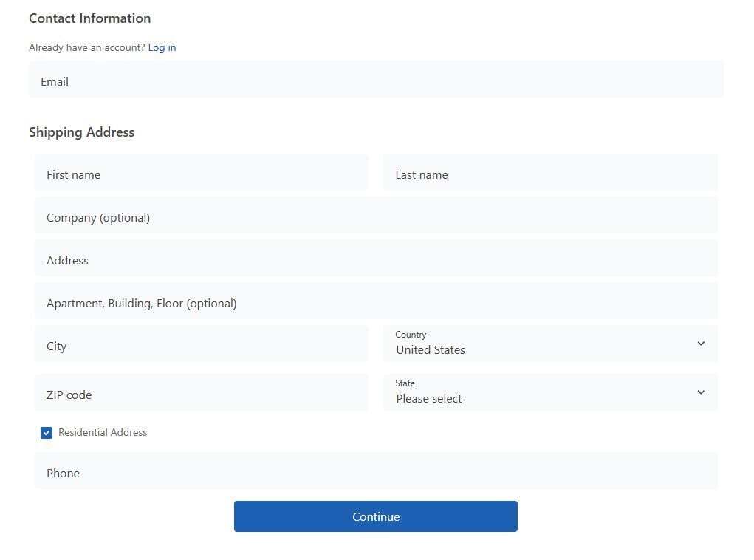754x560 pixels.
Task: Click the Company (optional) field
Action: pyautogui.click(x=376, y=217)
